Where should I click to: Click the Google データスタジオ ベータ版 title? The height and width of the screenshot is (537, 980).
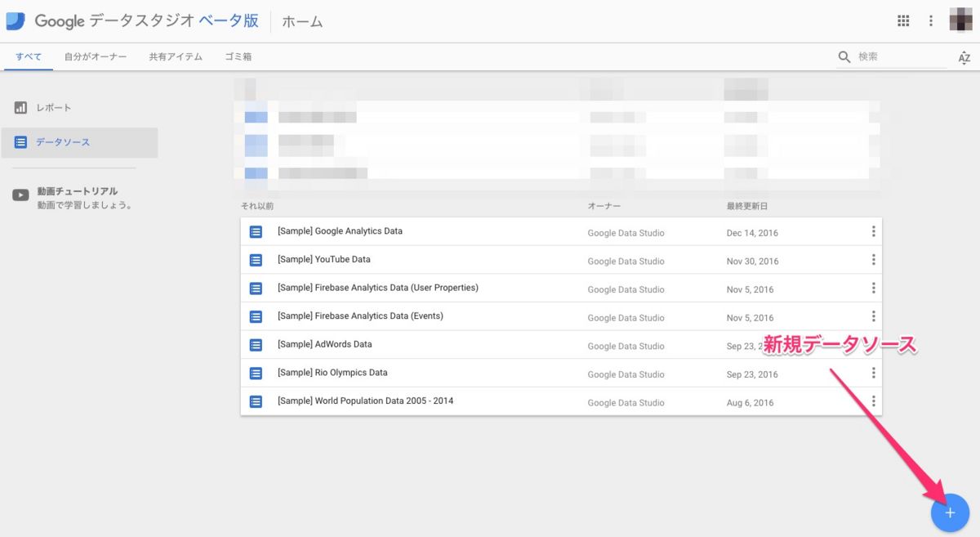[x=146, y=21]
